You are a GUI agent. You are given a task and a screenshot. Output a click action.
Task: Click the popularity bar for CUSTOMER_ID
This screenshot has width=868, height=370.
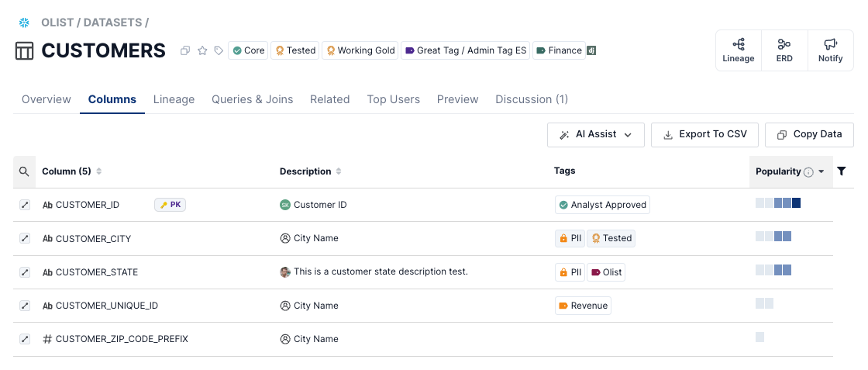tap(778, 203)
